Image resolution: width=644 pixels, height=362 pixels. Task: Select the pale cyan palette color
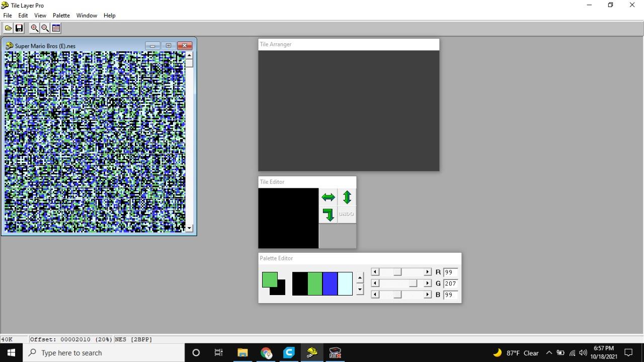345,283
